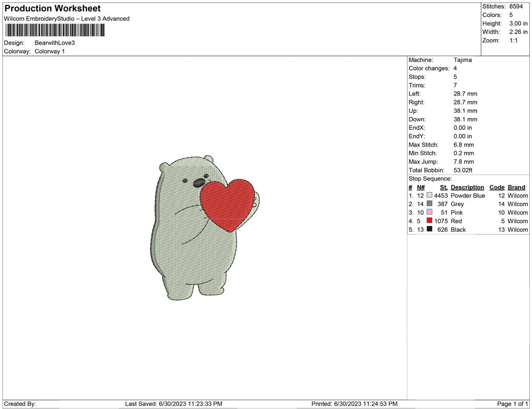Viewport: 532px width, 409px height.
Task: Click the 'Black' description text
Action: 458,229
